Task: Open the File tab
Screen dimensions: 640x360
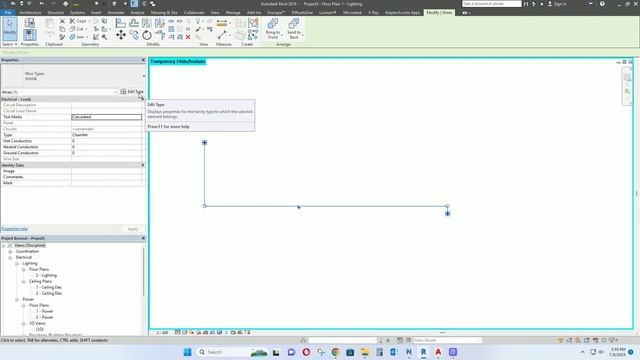Action: click(8, 13)
